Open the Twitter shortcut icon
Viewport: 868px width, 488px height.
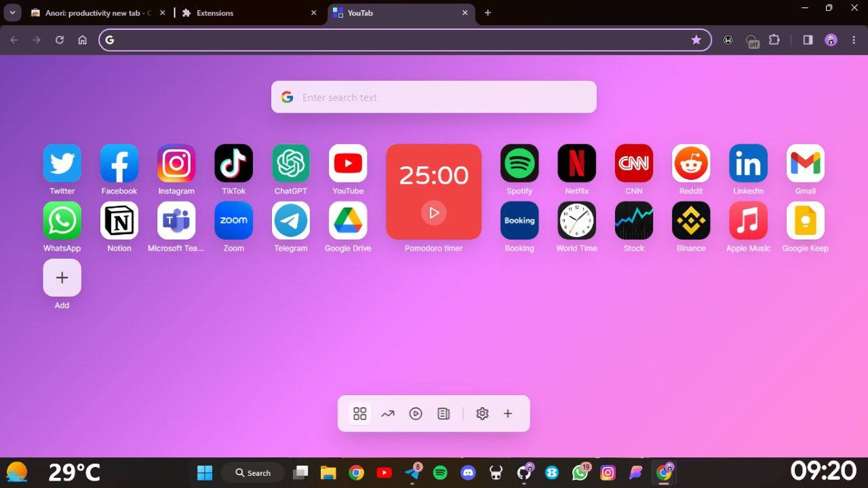[62, 163]
